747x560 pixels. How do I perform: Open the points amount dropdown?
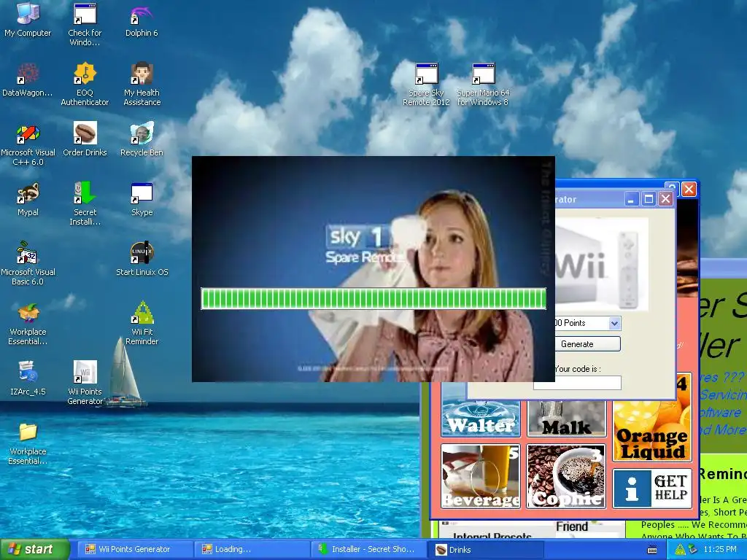click(x=614, y=323)
